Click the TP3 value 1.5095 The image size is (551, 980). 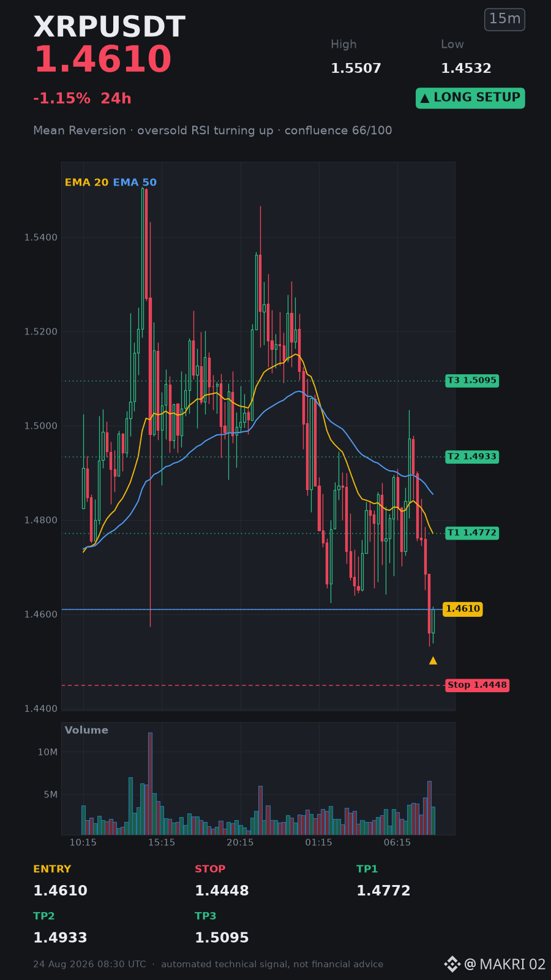click(222, 938)
